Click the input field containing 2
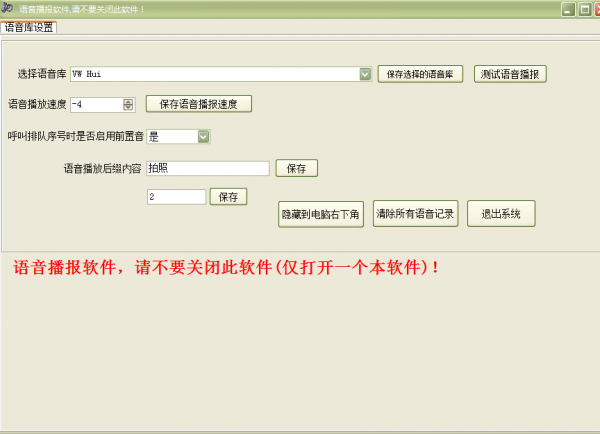Image resolution: width=600 pixels, height=434 pixels. [x=176, y=197]
